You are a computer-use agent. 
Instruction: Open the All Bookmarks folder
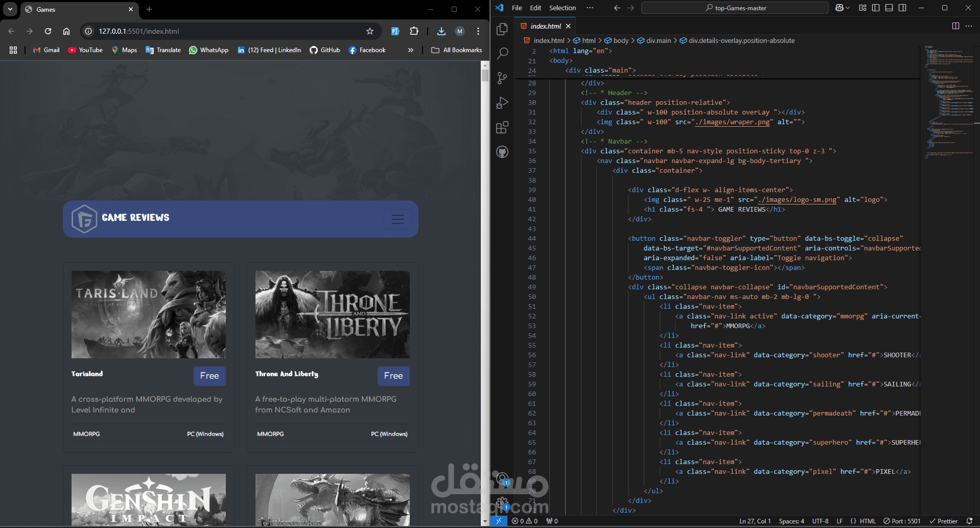point(457,50)
